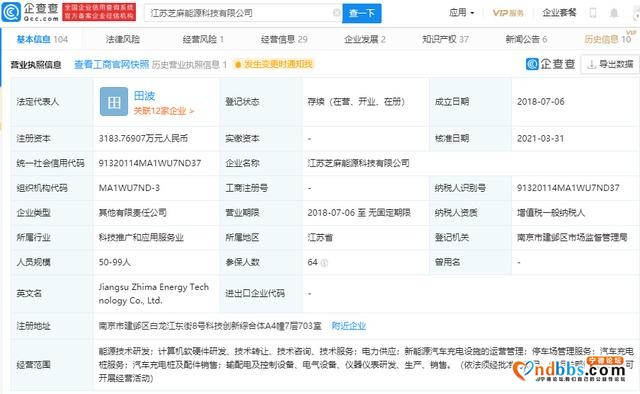
Task: Select 其他有限责任公司 company type value
Action: pyautogui.click(x=133, y=213)
